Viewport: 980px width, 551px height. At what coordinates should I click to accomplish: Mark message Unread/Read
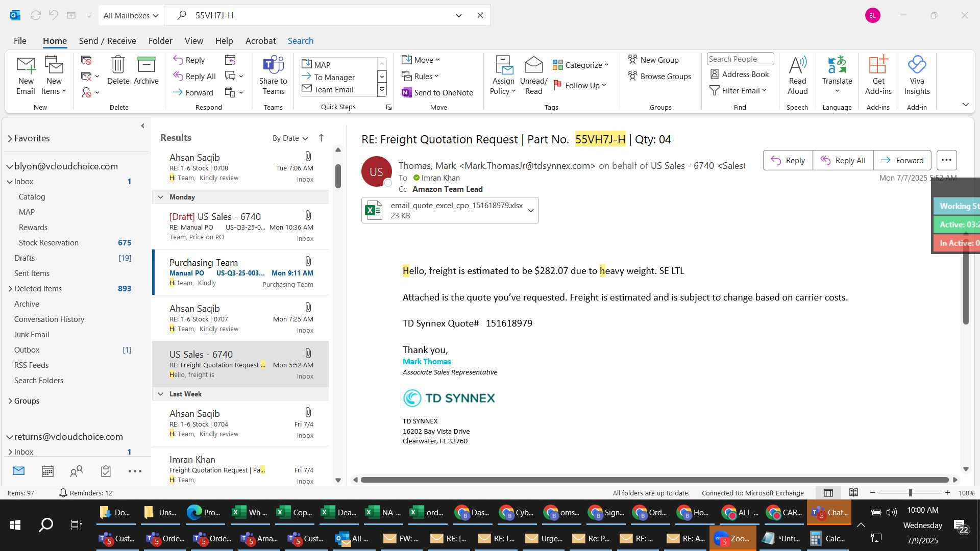(x=533, y=76)
